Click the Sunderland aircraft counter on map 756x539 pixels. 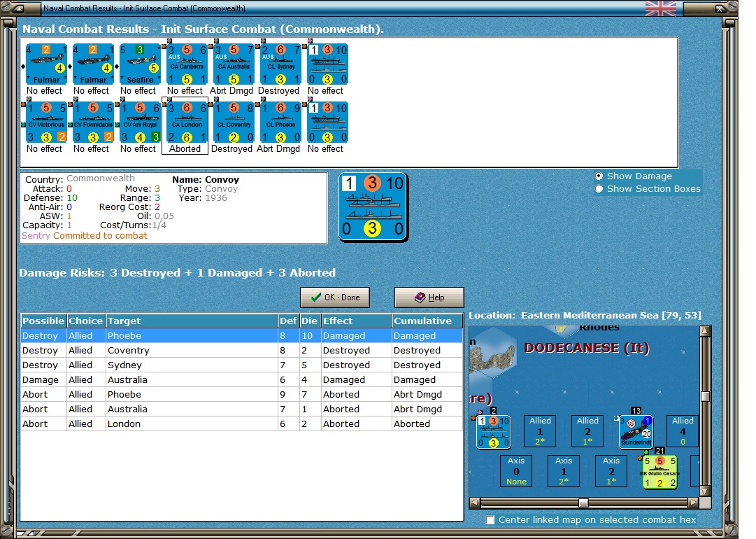click(636, 431)
